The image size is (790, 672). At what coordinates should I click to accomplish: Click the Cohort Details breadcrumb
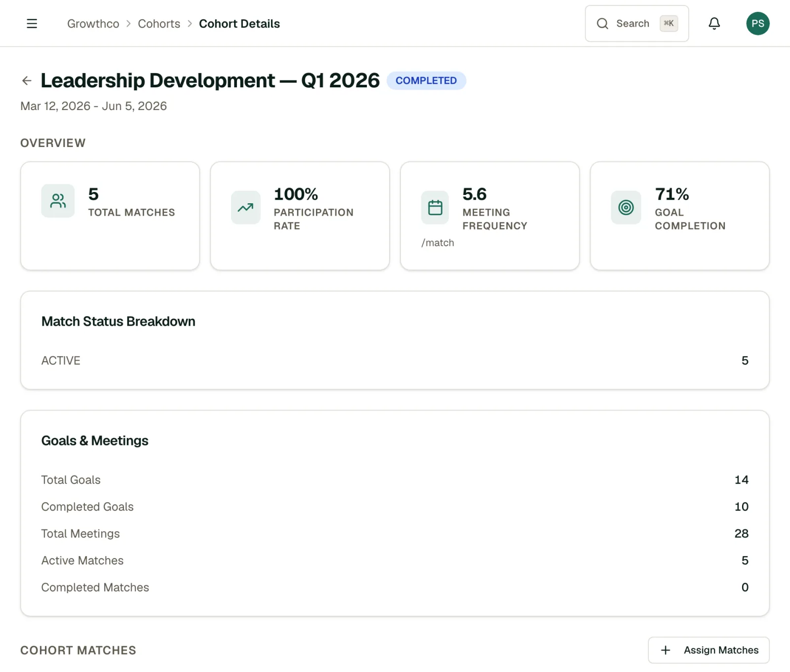coord(239,24)
